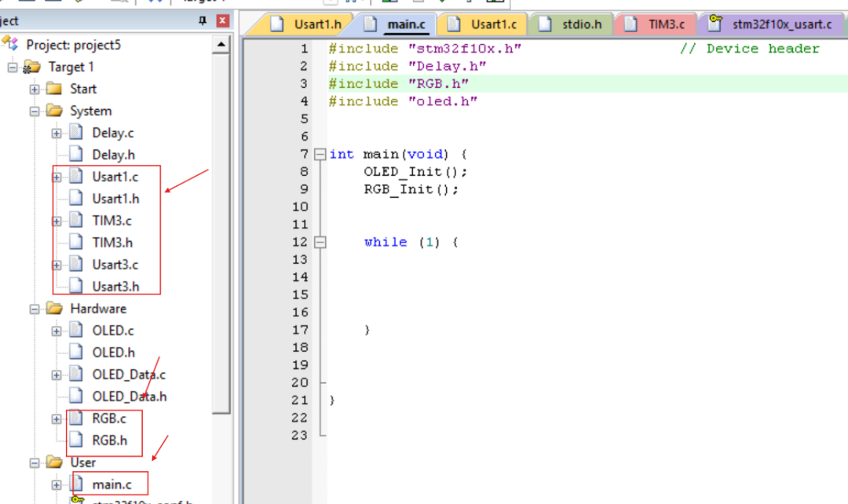Select RGB.h in the project tree
Viewport: 848px width, 504px height.
109,440
